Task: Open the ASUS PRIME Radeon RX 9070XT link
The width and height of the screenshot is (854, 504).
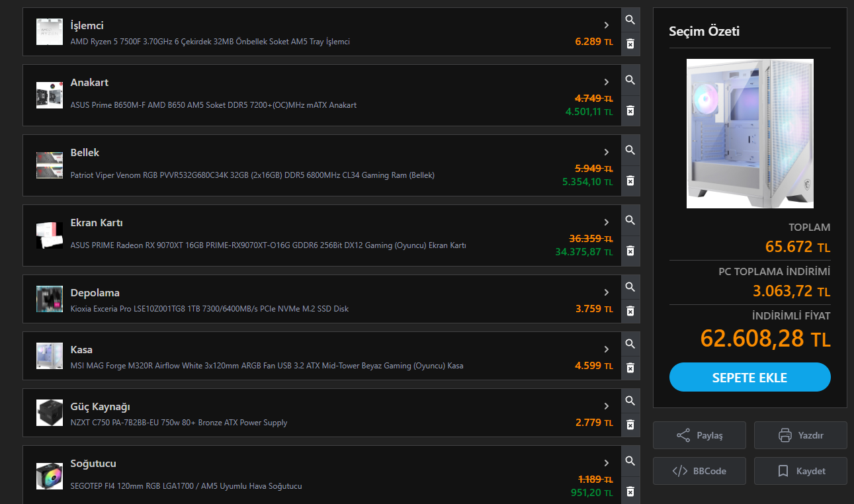Action: (x=269, y=245)
